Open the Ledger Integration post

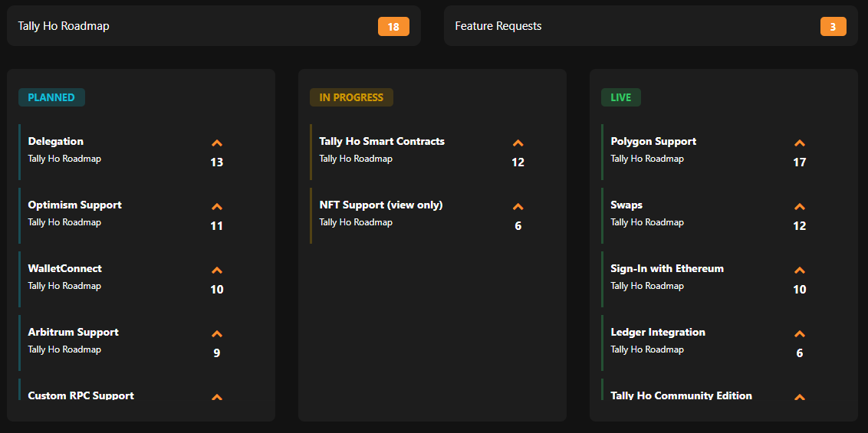[658, 333]
